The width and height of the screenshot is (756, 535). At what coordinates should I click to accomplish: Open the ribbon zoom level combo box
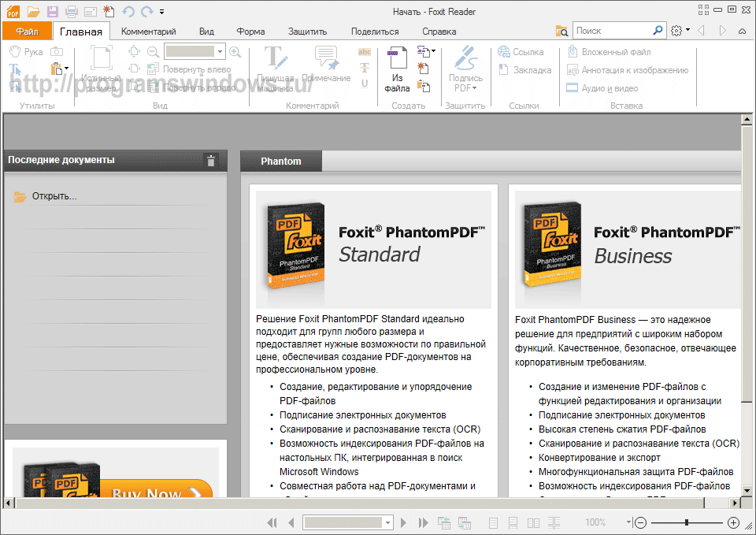[x=195, y=51]
